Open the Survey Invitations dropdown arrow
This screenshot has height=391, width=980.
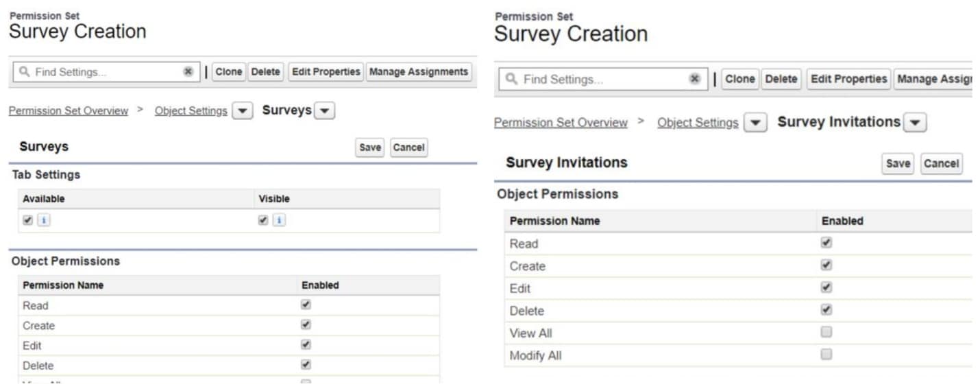[x=915, y=123]
